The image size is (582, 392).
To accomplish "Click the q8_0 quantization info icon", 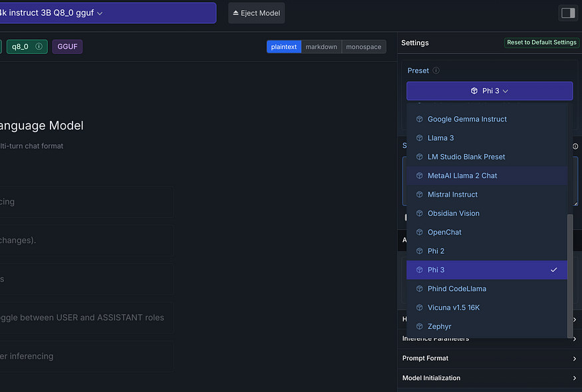I will [x=39, y=47].
